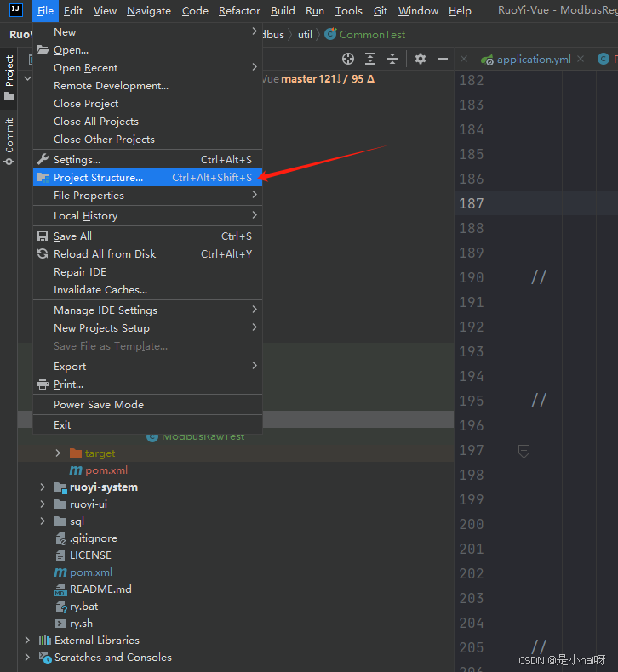Click the Expand All toolbar icon

(x=370, y=59)
